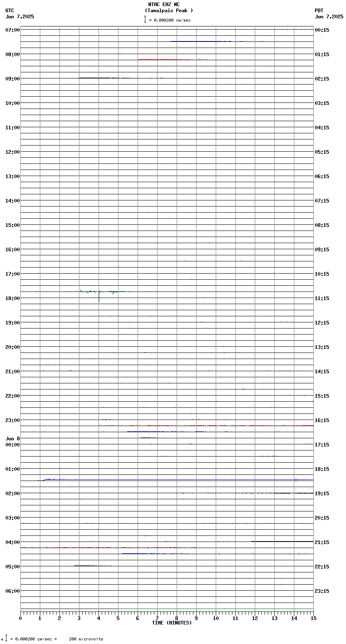
Task: Click the '0' minute tick label
Action: [x=20, y=618]
